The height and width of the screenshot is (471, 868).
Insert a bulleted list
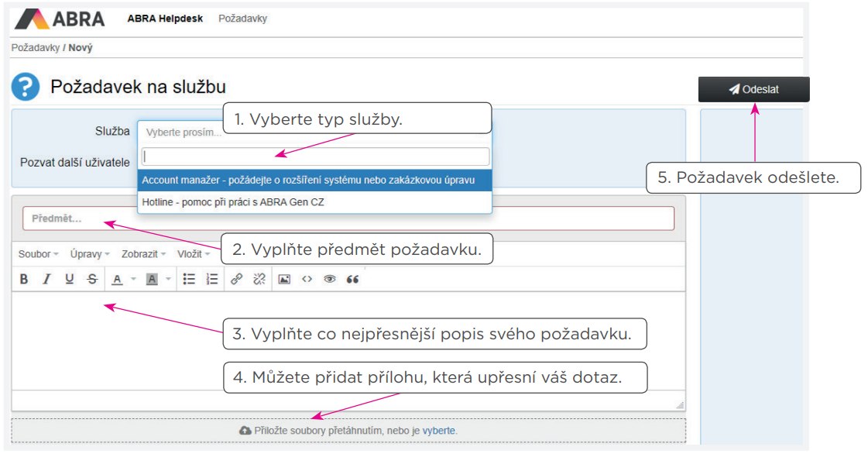pyautogui.click(x=189, y=280)
